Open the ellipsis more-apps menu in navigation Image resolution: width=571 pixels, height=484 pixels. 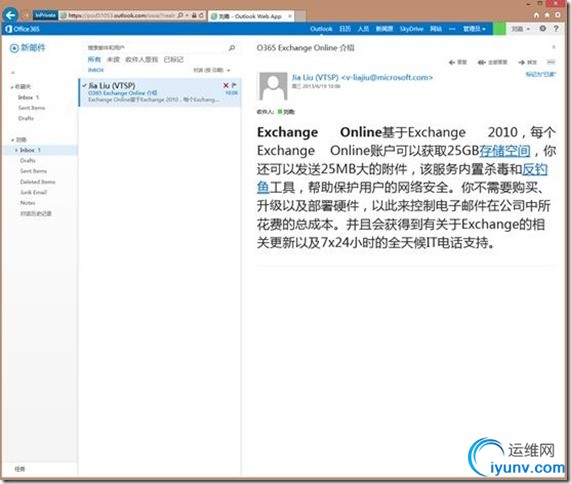pos(452,29)
